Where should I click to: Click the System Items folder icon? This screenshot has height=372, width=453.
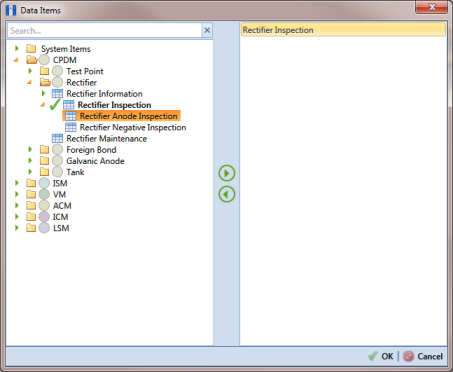pos(31,49)
